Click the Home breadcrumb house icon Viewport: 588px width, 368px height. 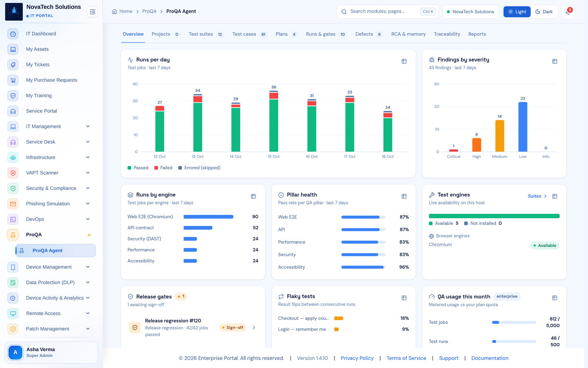click(x=114, y=11)
